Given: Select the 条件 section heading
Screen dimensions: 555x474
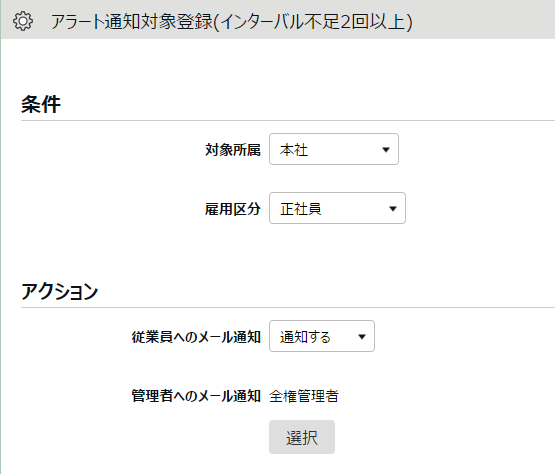Looking at the screenshot, I should (41, 104).
